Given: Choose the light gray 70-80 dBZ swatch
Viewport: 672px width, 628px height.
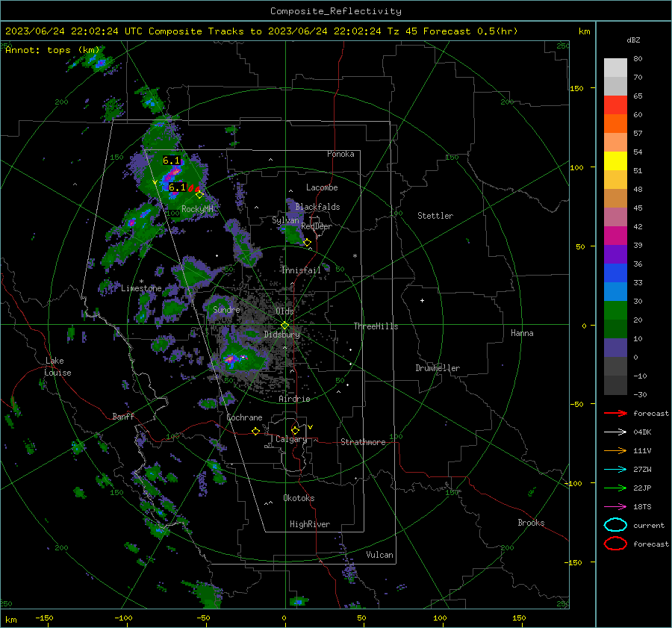Looking at the screenshot, I should coord(615,68).
